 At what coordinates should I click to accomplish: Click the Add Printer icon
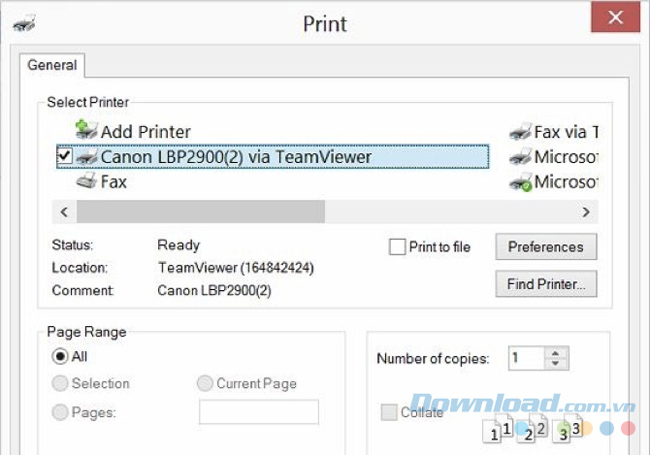pyautogui.click(x=87, y=129)
